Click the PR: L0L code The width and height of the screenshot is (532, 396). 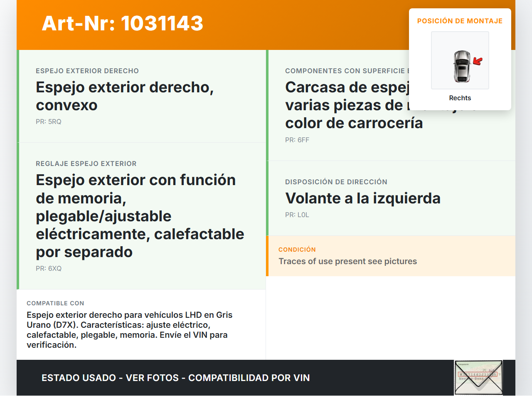pos(297,215)
